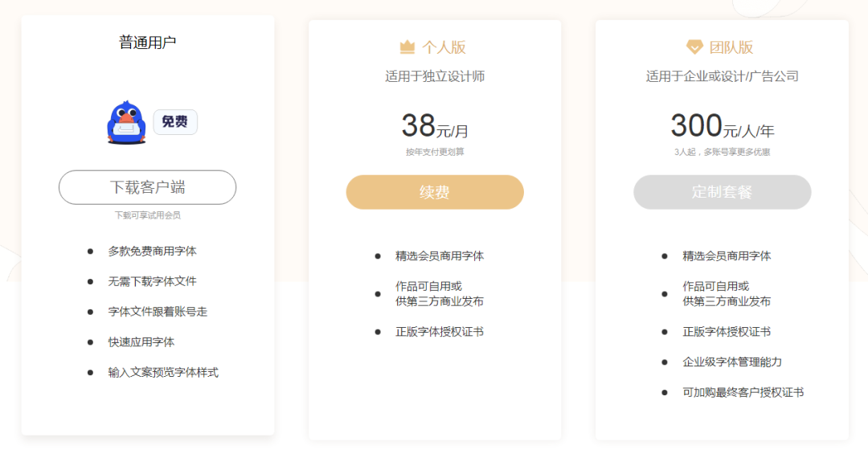Click the 38元/月 price text

tap(435, 127)
